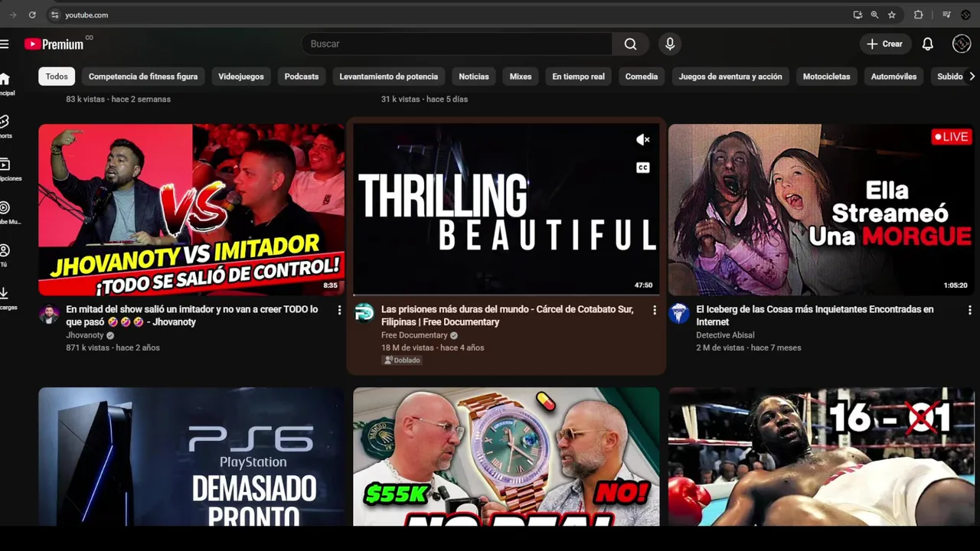Open Detective Abisal channel name link
The width and height of the screenshot is (980, 551).
725,335
